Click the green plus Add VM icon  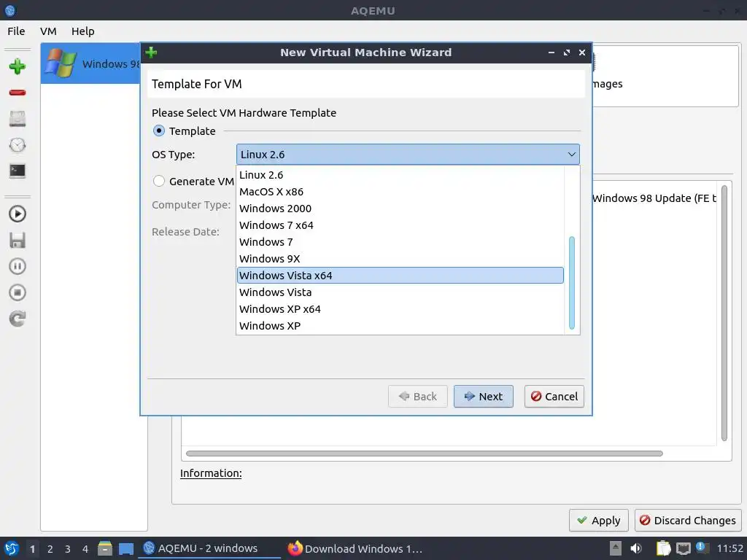click(x=18, y=66)
